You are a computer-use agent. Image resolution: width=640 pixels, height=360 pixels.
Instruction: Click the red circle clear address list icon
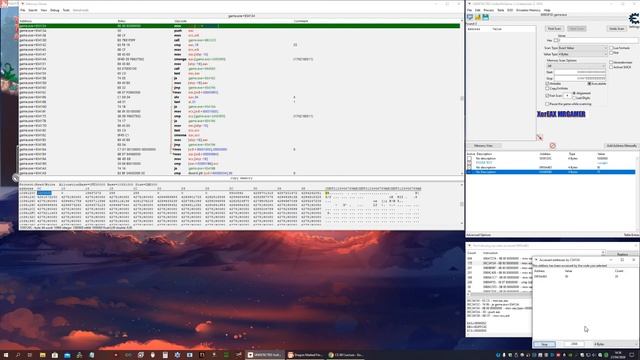click(553, 146)
